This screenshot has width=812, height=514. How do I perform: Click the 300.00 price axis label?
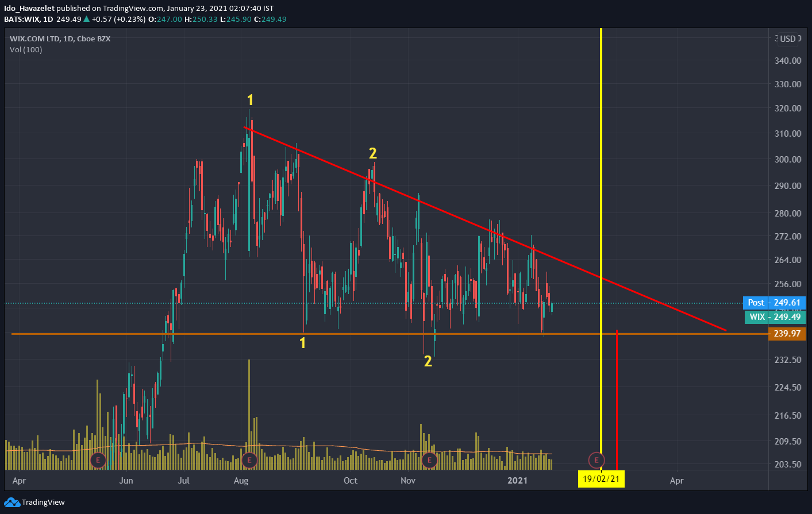click(x=788, y=159)
